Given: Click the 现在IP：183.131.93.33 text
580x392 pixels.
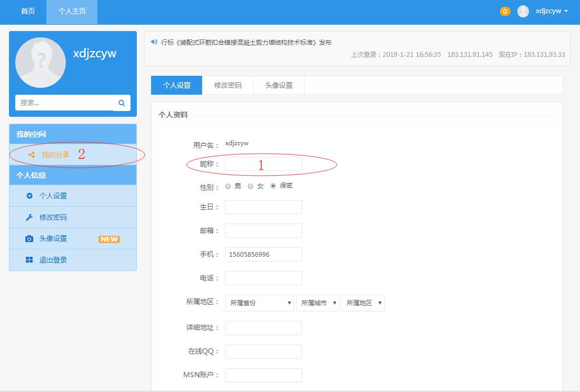Looking at the screenshot, I should (x=532, y=55).
